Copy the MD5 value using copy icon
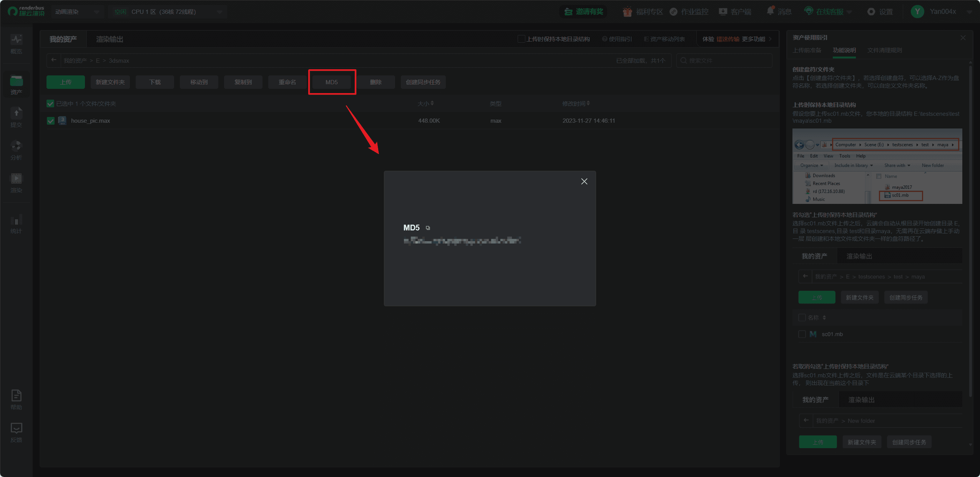980x477 pixels. 428,228
